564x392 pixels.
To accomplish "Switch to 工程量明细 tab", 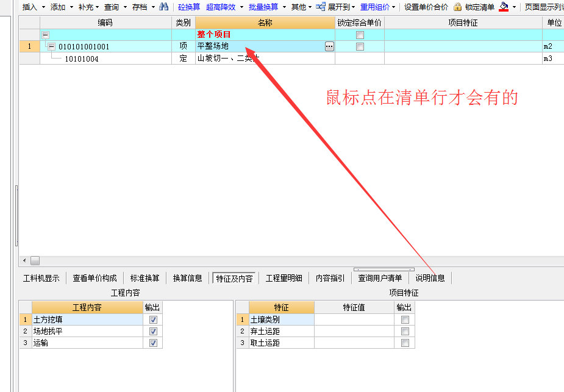I will pyautogui.click(x=284, y=278).
